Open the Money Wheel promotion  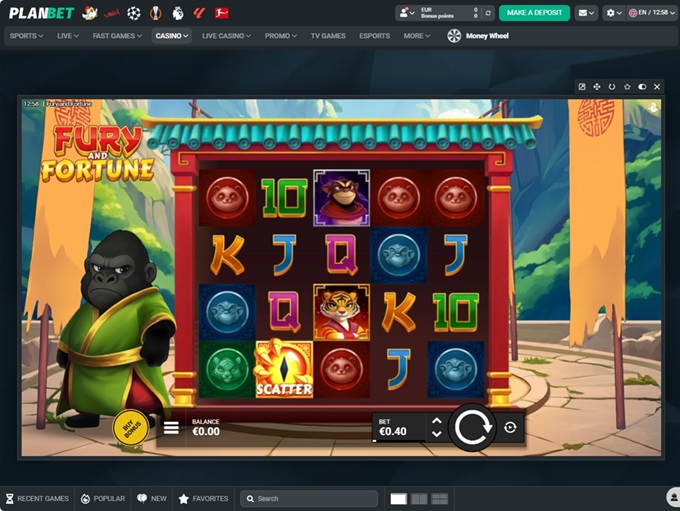click(x=478, y=36)
